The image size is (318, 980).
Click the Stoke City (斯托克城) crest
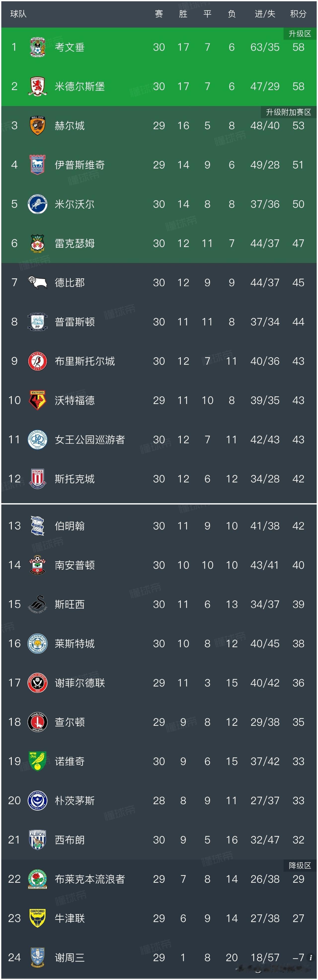(x=38, y=479)
